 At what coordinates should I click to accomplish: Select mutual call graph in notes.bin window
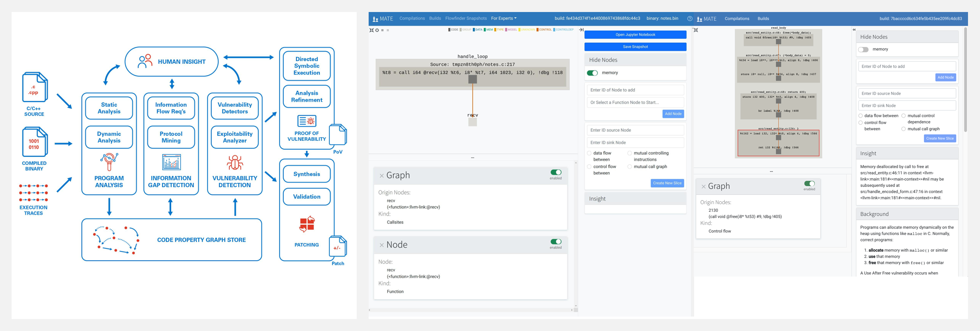tap(630, 167)
